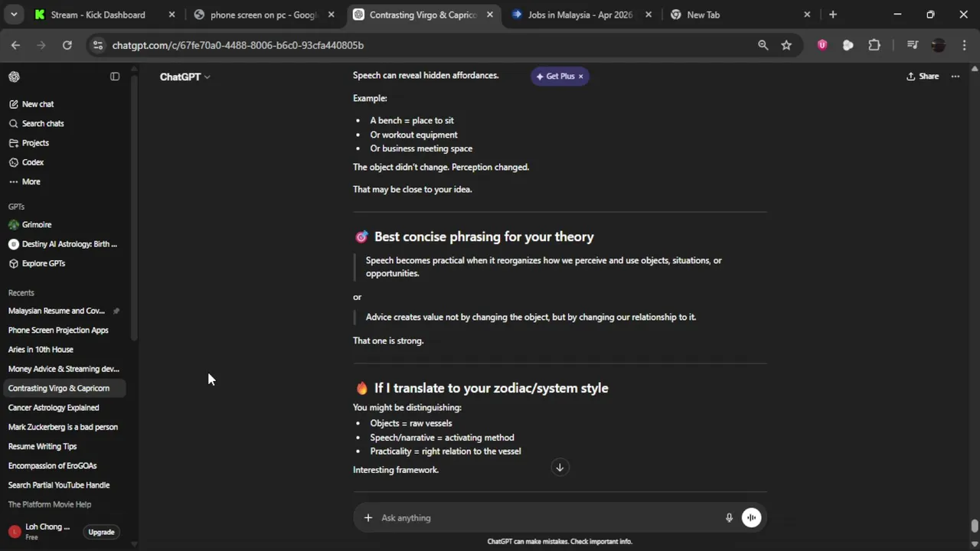
Task: Click the microphone dictation icon
Action: pos(729,518)
